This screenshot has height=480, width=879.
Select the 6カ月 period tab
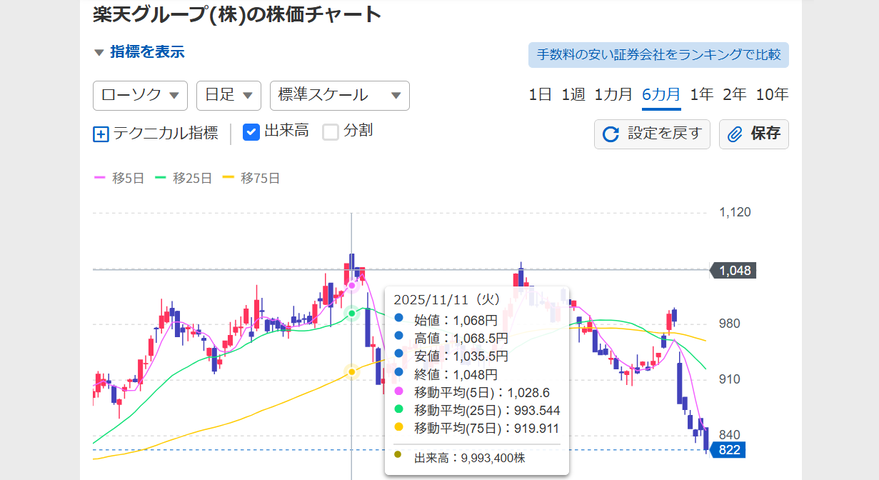(661, 95)
